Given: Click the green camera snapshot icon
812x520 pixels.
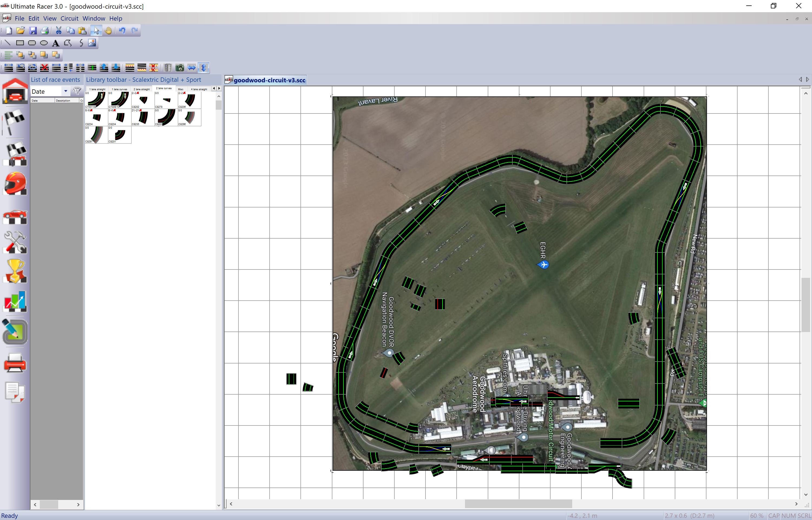Looking at the screenshot, I should pos(180,68).
